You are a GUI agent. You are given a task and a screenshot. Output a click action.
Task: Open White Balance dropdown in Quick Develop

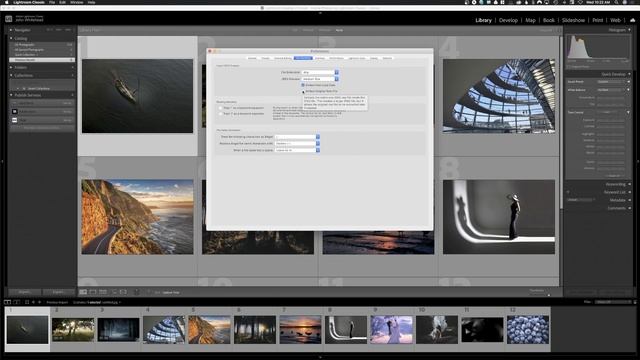tap(611, 90)
